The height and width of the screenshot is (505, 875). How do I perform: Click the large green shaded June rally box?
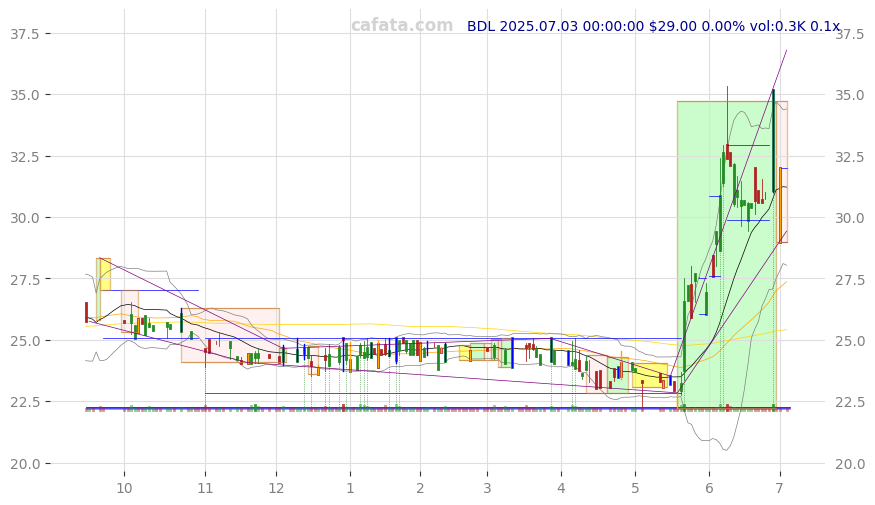pos(727,254)
